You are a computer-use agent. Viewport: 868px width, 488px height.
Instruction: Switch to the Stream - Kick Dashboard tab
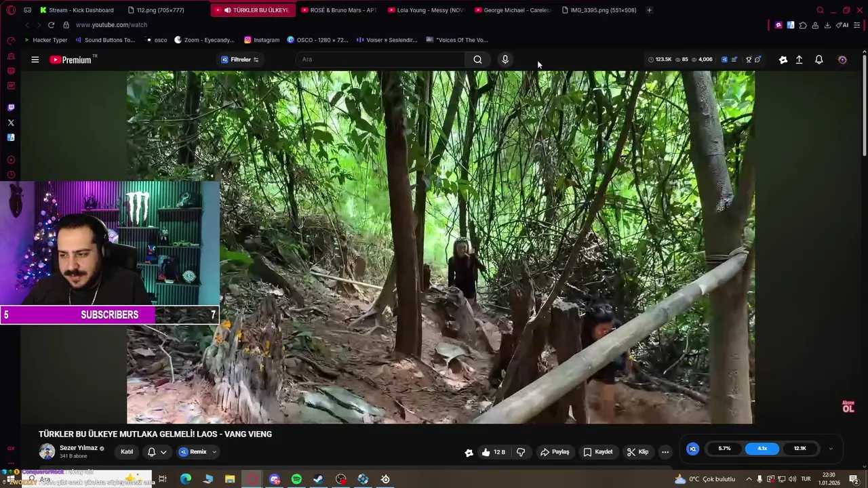[77, 10]
